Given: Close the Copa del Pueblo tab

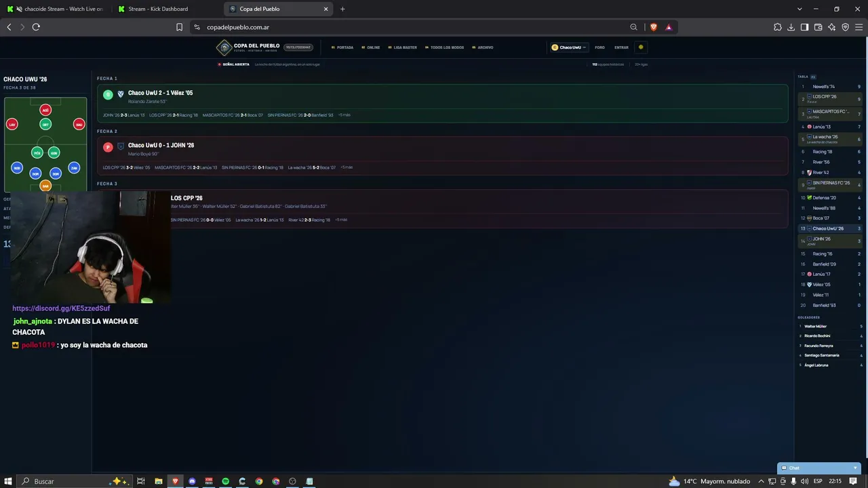Looking at the screenshot, I should coord(325,9).
